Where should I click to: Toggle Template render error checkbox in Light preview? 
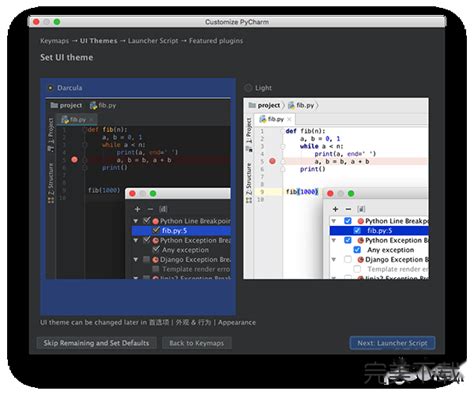(357, 269)
